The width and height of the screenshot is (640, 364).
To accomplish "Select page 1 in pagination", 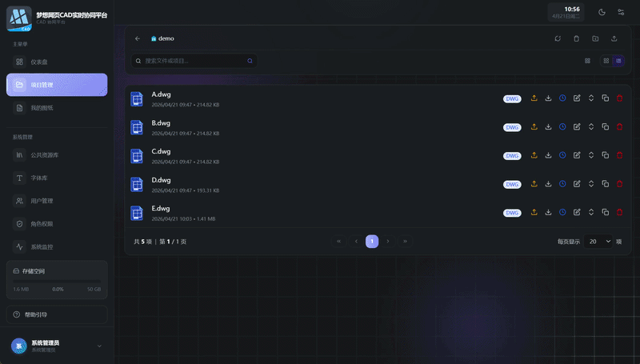I will coord(372,242).
